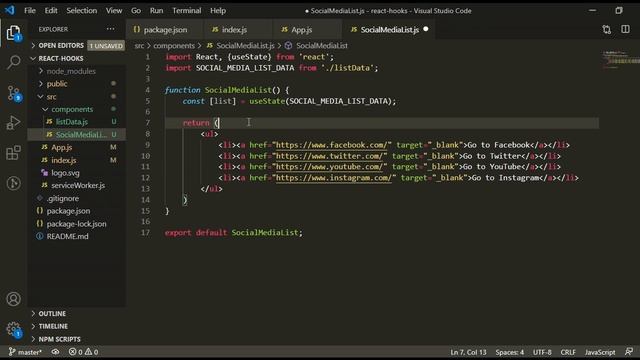Screen dimensions: 640x360
Task: Open the Run menu
Action: [x=156, y=11]
